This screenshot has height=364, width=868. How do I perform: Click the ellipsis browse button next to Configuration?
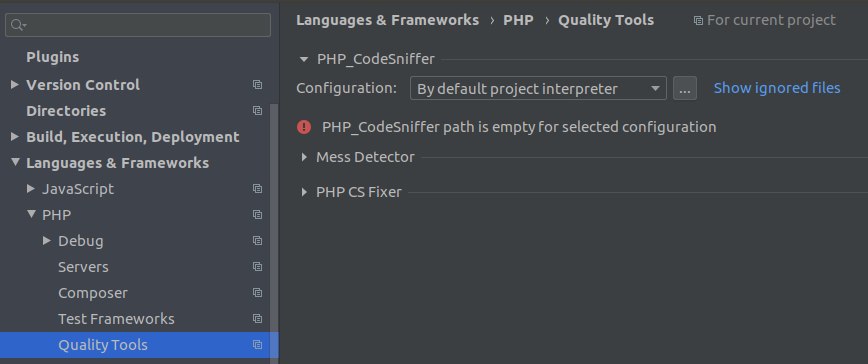point(685,88)
